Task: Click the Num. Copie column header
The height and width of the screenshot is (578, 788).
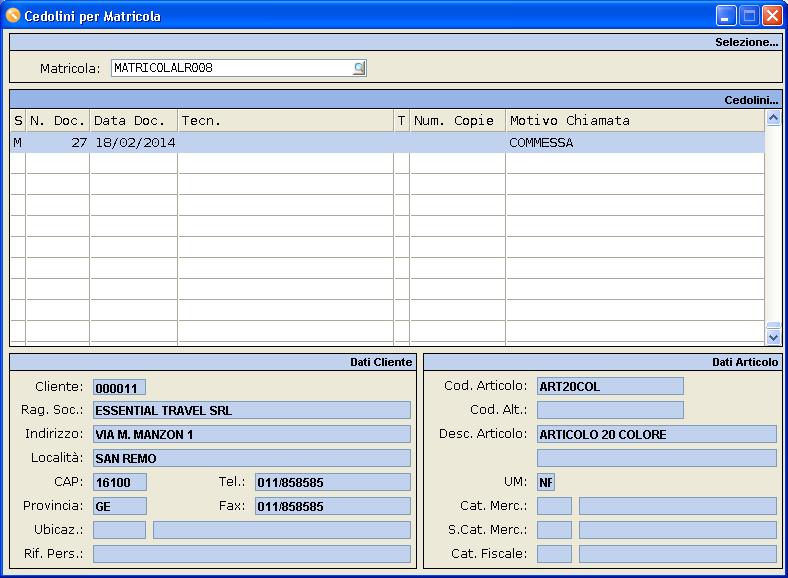Action: 457,121
